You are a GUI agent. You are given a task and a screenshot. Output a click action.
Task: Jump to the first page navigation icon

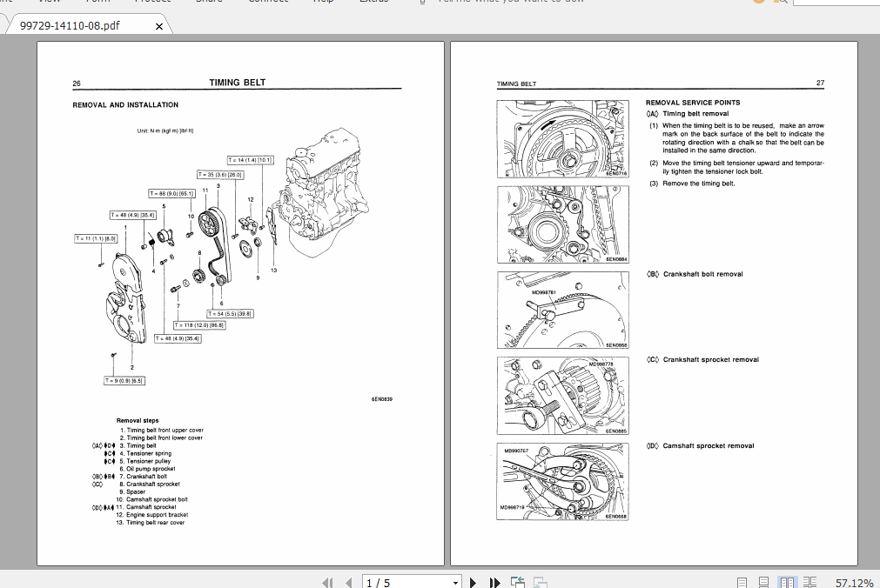[328, 583]
